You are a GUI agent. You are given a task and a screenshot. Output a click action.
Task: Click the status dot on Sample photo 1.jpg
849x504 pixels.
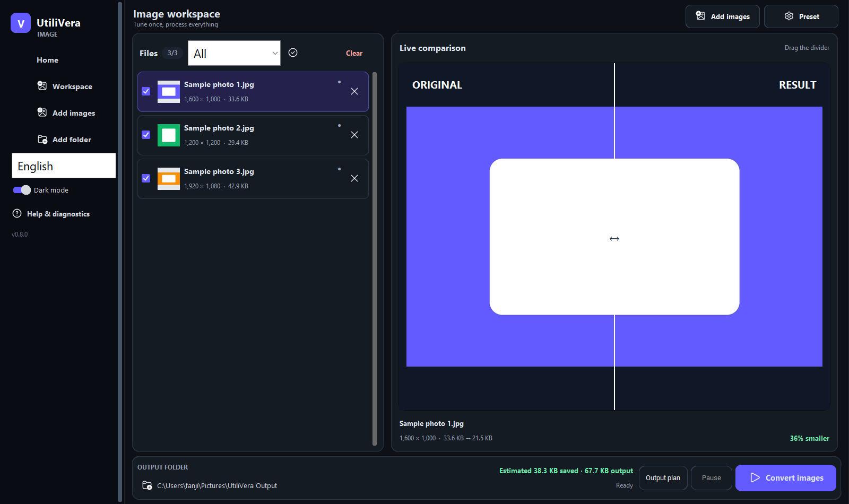pyautogui.click(x=339, y=82)
